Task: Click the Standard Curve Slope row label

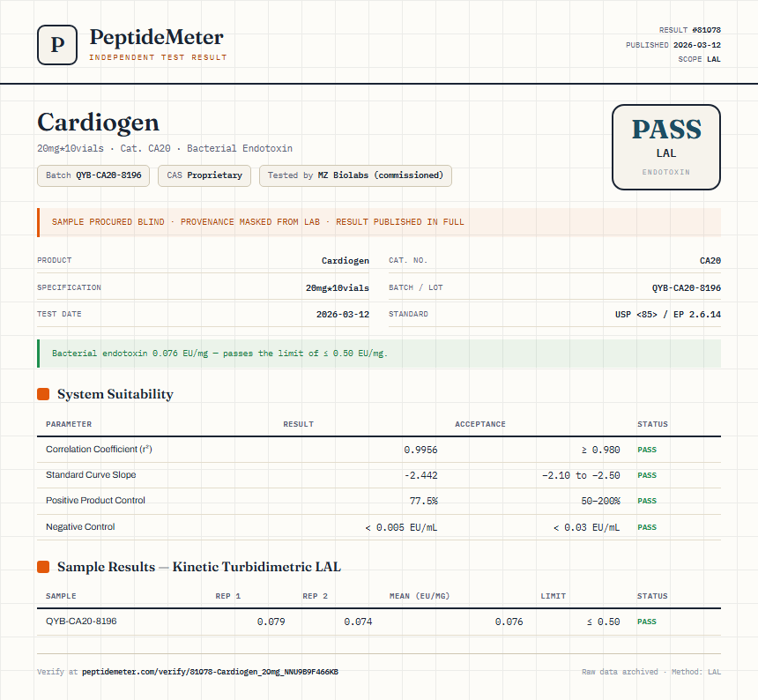Action: click(x=91, y=474)
